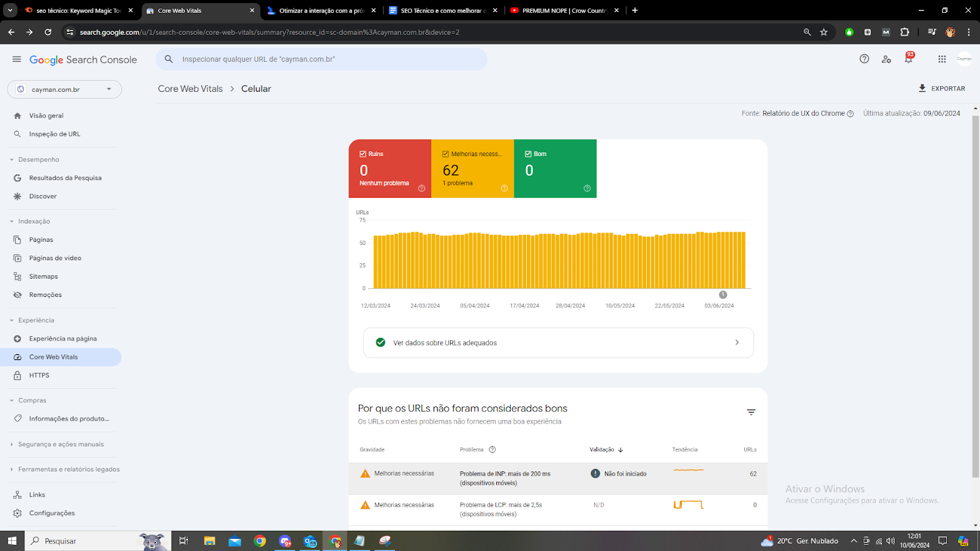The image size is (980, 551).
Task: Open the main hamburger menu
Action: (17, 59)
